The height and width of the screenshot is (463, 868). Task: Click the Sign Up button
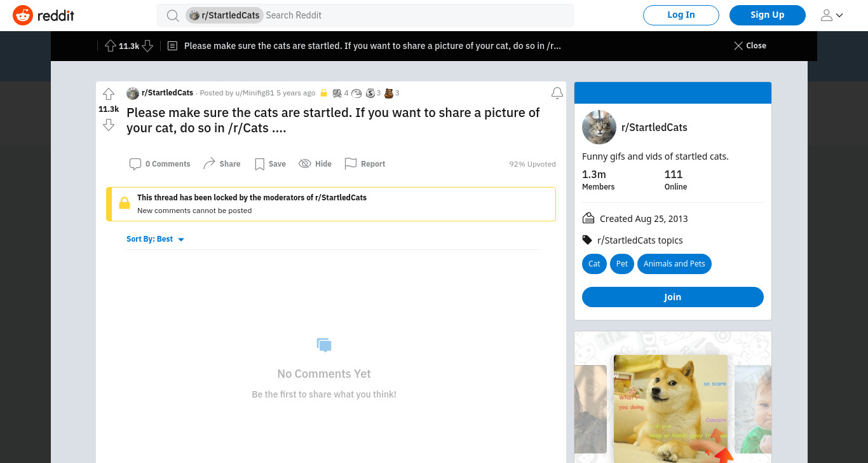tap(768, 15)
